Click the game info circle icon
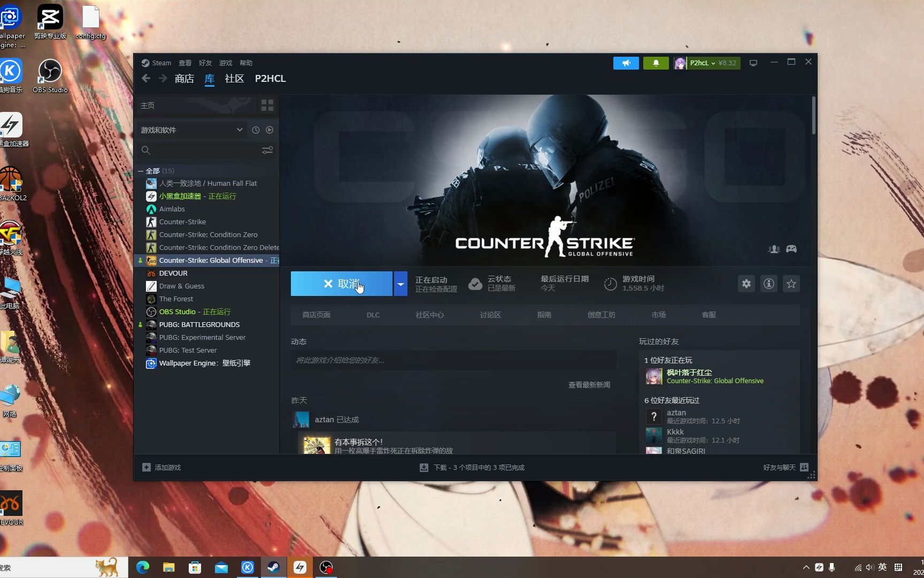Screen dimensions: 924x578 pos(769,284)
